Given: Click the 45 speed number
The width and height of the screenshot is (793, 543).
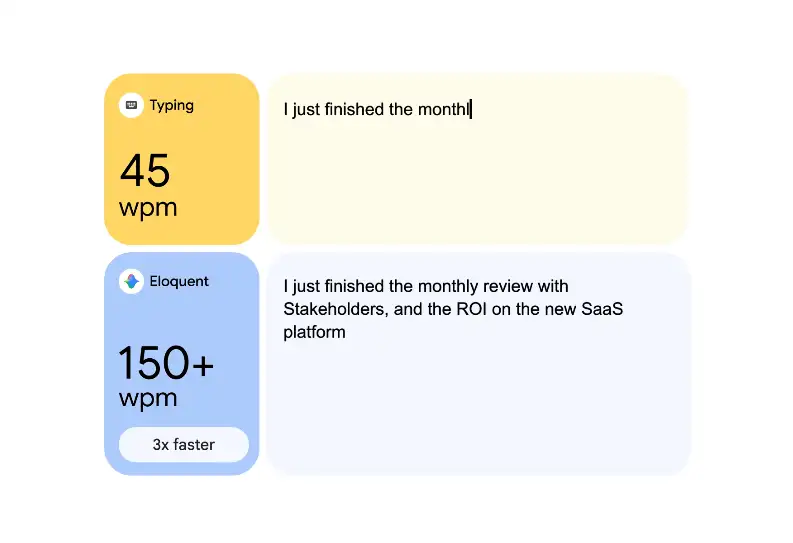Looking at the screenshot, I should pyautogui.click(x=145, y=171).
